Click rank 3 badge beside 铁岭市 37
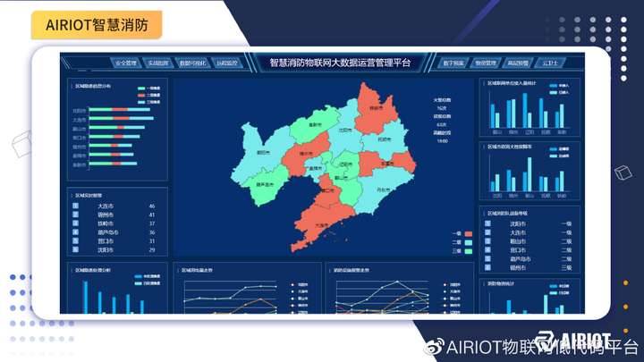The width and height of the screenshot is (644, 362). (x=75, y=223)
